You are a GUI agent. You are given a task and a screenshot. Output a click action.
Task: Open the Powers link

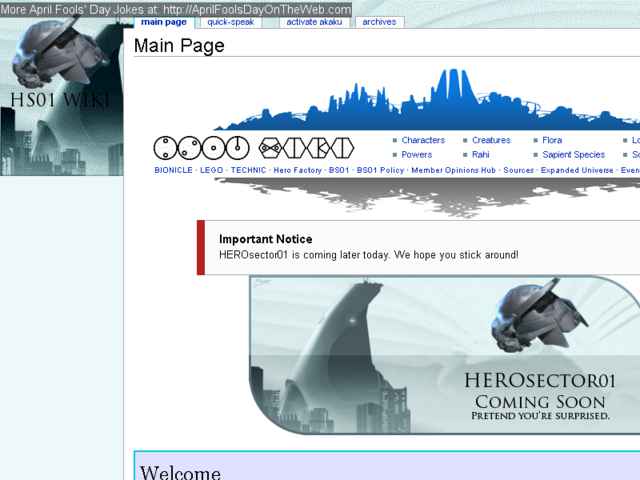[416, 155]
